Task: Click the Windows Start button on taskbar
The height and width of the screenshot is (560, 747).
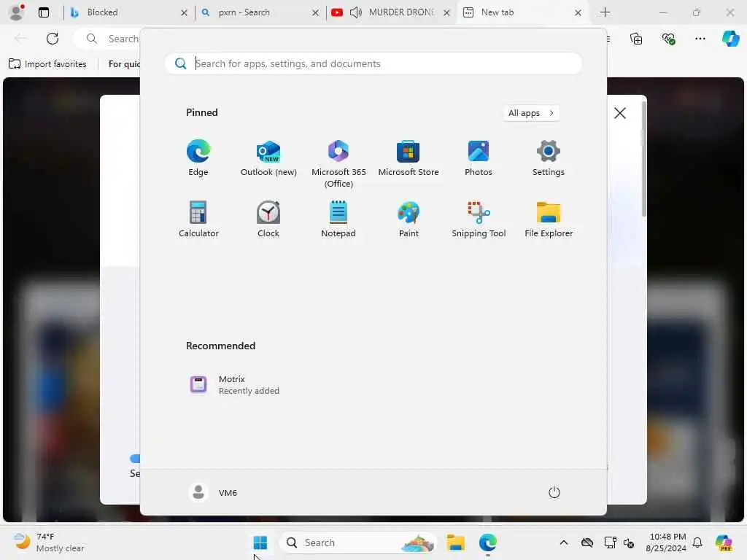Action: [260, 542]
